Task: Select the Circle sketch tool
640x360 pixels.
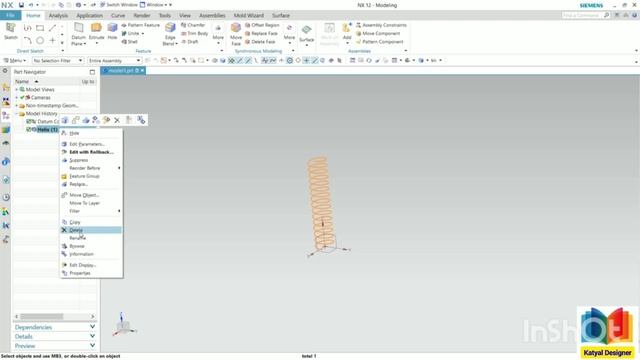Action: coord(40,40)
